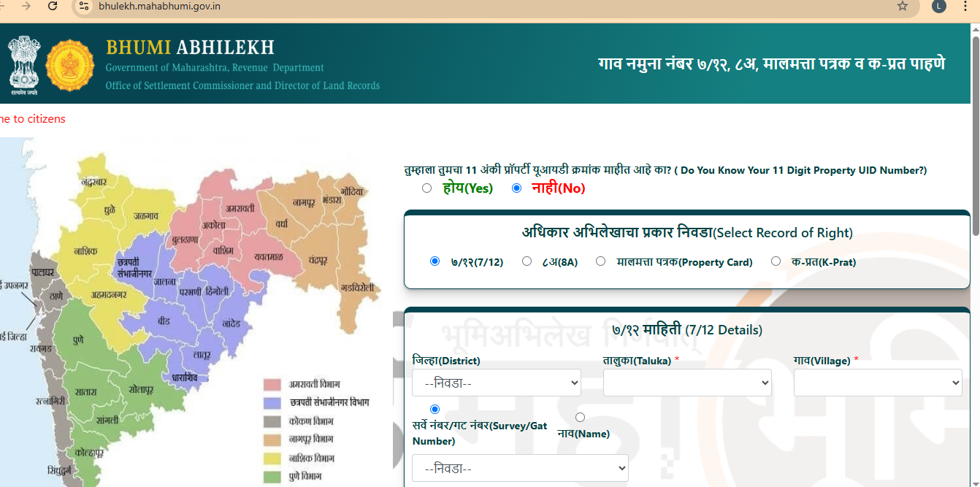Choose the क-प्रत(K-Prat) record type
Viewport: 980px width, 487px height.
pos(776,261)
